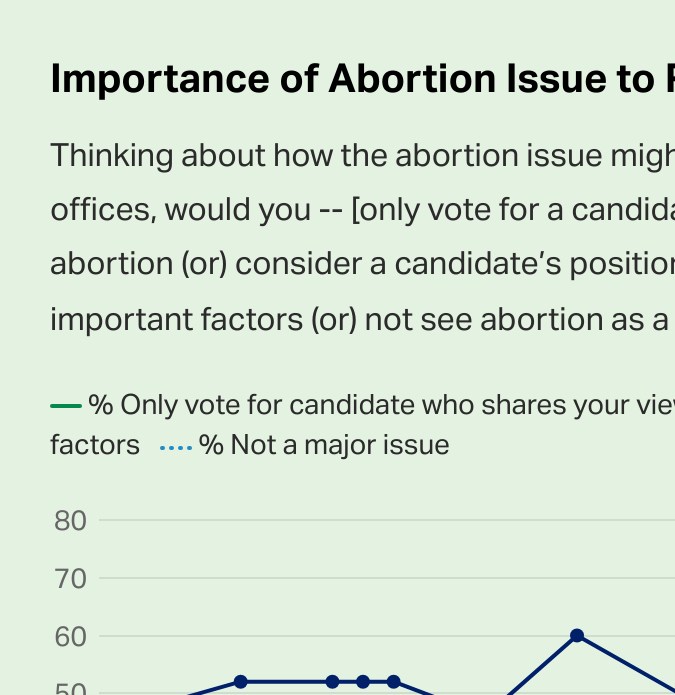
Task: Click the partially visible 50 y-axis label
Action: coord(70,689)
